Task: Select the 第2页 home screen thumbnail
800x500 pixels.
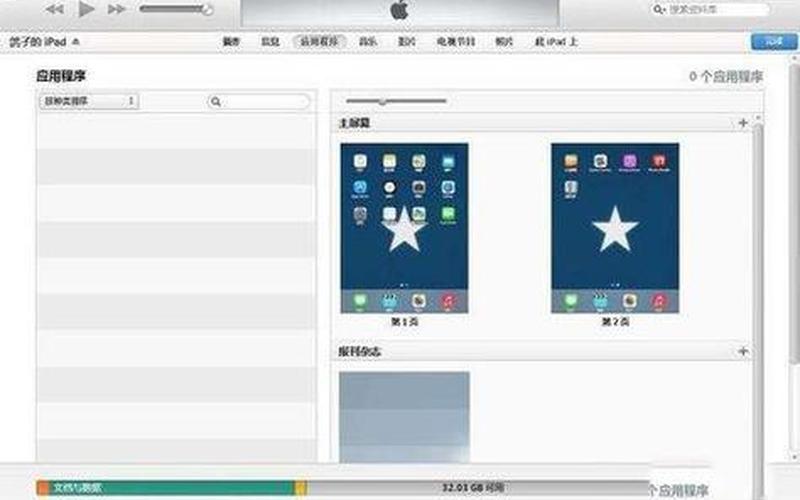Action: [615, 228]
